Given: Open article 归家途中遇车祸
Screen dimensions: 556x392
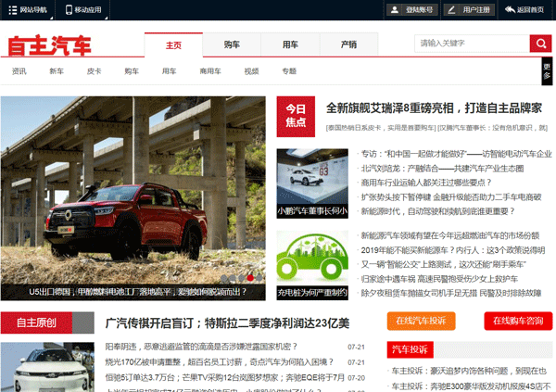Looking at the screenshot, I should (x=439, y=279).
